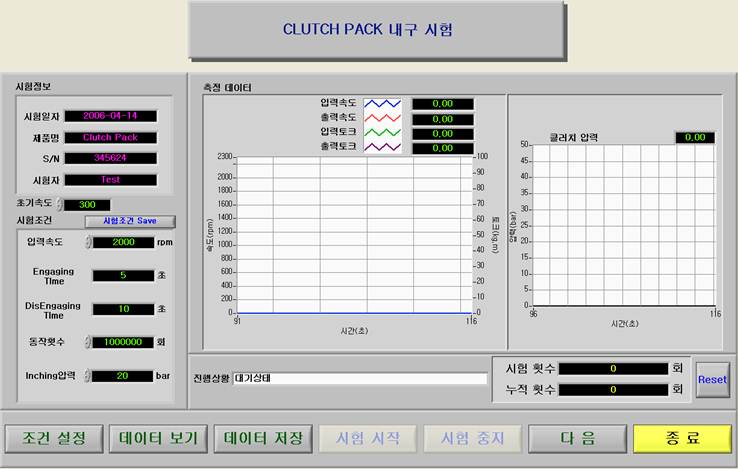This screenshot has width=738, height=469.
Task: Click pressure axis maximum 50 label
Action: [524, 145]
